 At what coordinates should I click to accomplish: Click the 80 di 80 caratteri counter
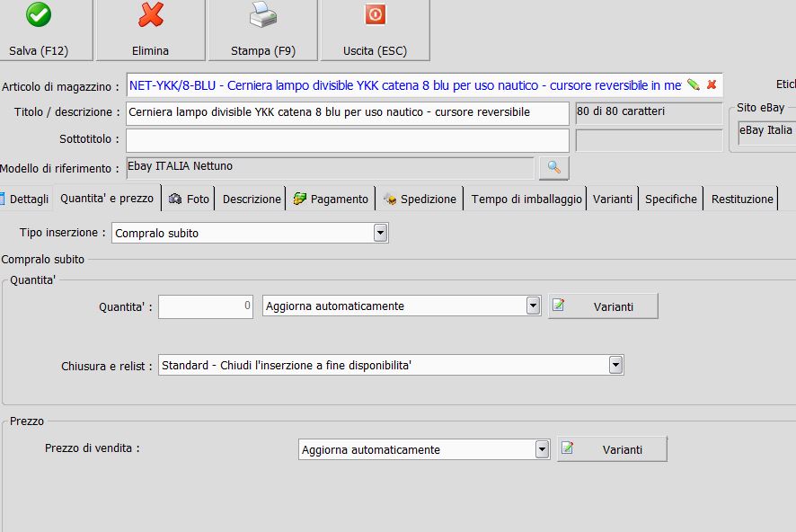[x=649, y=112]
